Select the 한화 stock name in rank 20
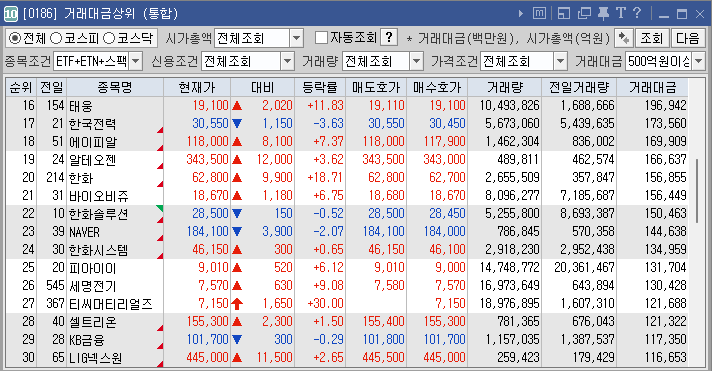 click(81, 178)
